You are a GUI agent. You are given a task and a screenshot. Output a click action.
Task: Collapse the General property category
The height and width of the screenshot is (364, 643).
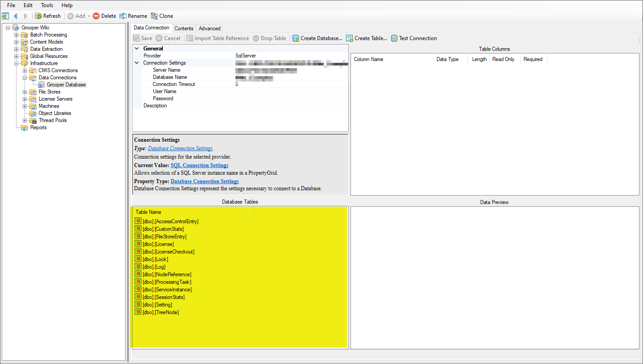pos(137,49)
